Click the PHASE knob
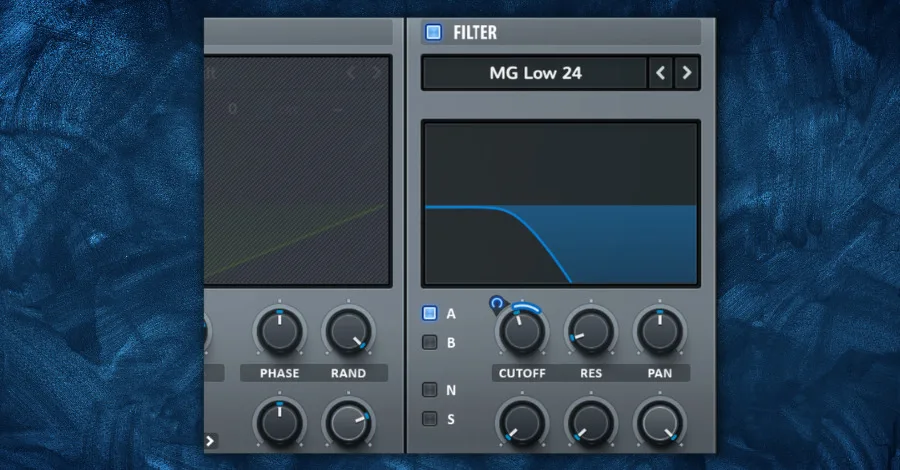 pos(280,332)
